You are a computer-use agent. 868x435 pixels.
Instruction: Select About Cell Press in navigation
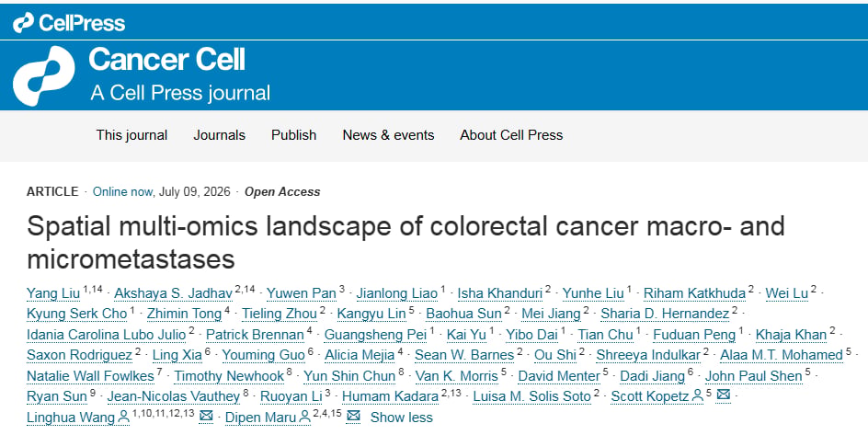[x=511, y=135]
